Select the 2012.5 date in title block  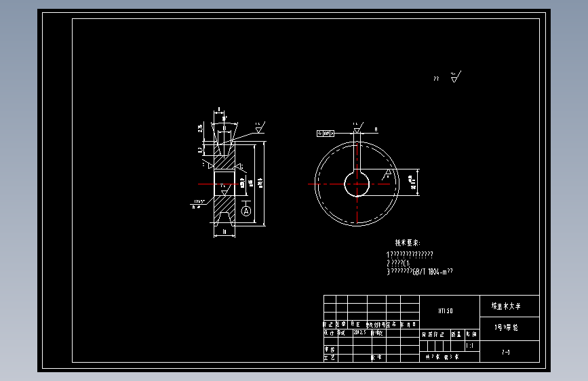[x=359, y=332]
